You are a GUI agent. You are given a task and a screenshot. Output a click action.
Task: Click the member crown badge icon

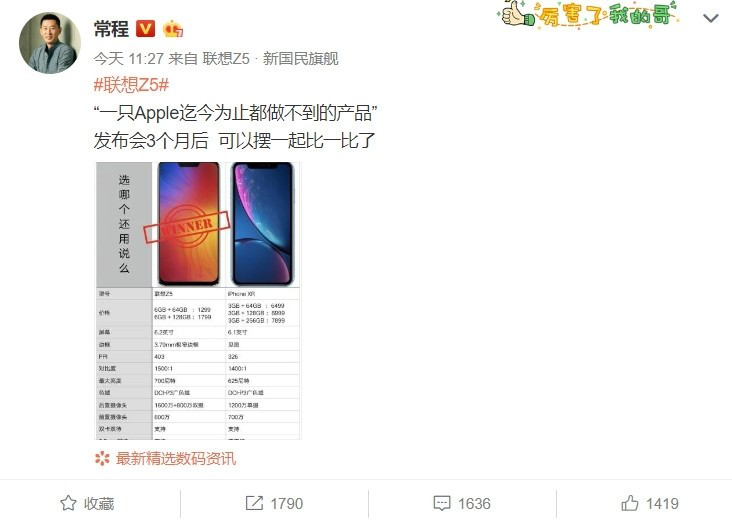pyautogui.click(x=173, y=29)
